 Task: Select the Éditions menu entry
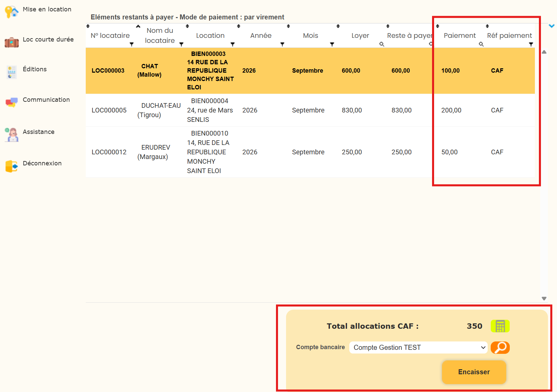(35, 69)
